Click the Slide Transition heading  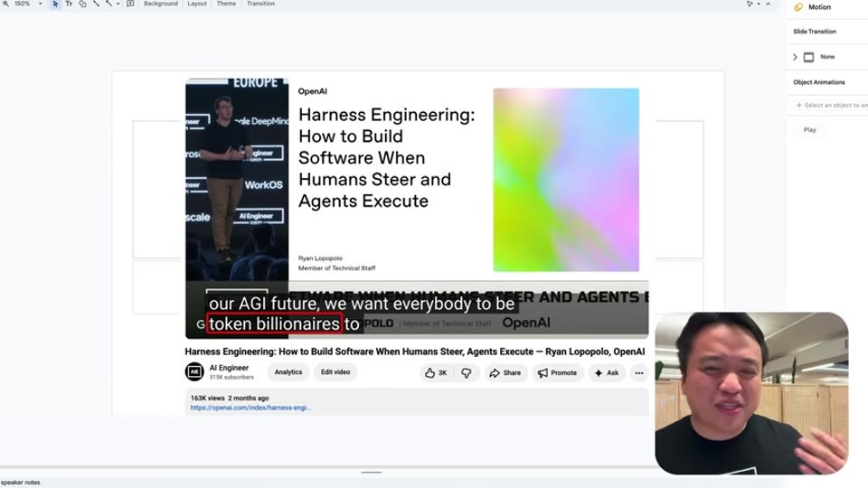[815, 32]
